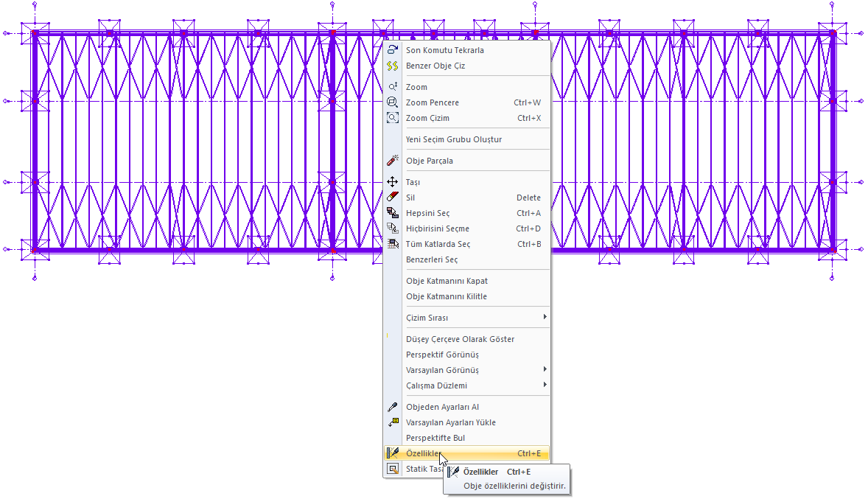This screenshot has height=499, width=868.
Task: Click the Benzer Obje Çiz icon
Action: [x=393, y=66]
